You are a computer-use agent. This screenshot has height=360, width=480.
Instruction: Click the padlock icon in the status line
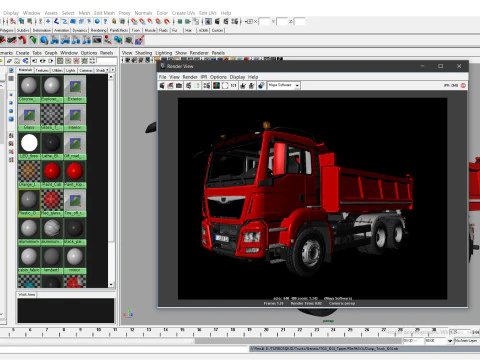114,21
